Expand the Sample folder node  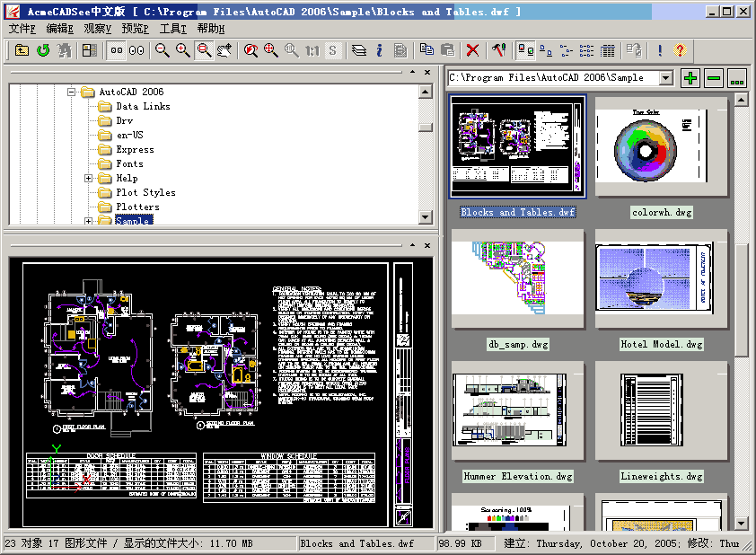[88, 221]
